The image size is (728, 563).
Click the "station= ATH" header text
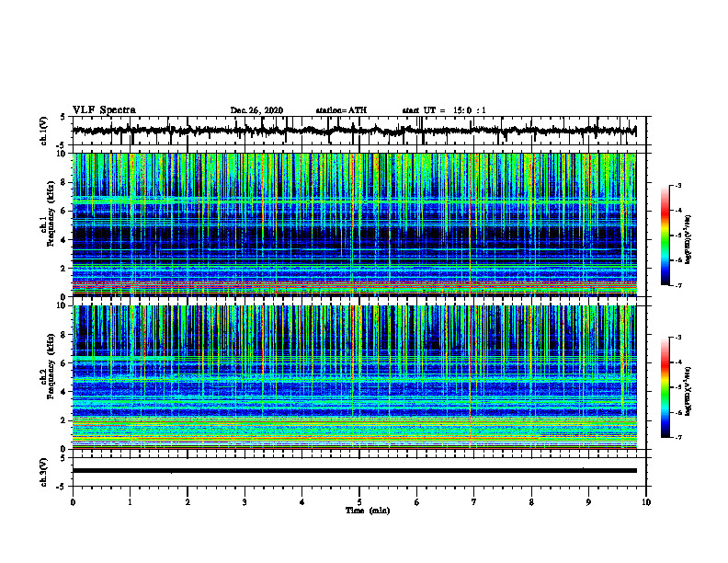(x=341, y=110)
